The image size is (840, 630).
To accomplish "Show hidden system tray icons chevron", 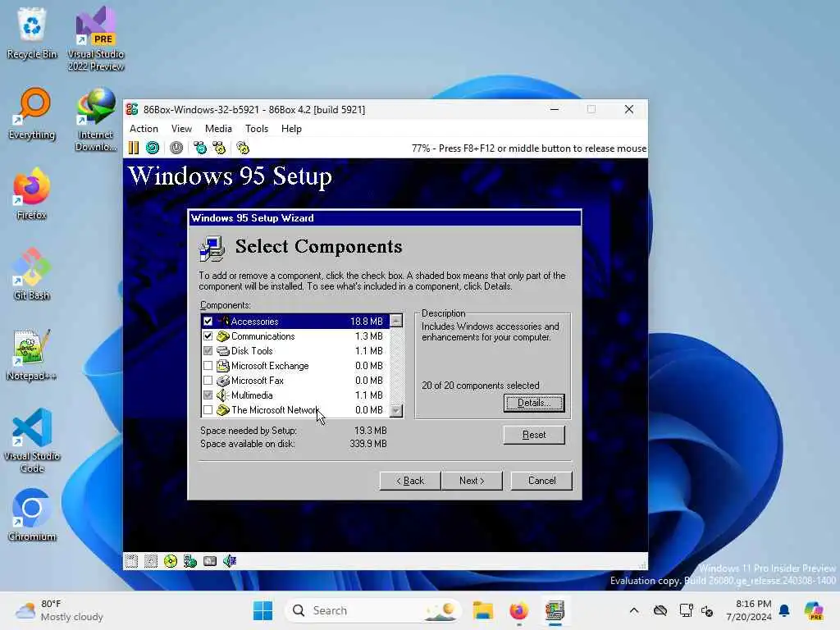I will (x=634, y=610).
